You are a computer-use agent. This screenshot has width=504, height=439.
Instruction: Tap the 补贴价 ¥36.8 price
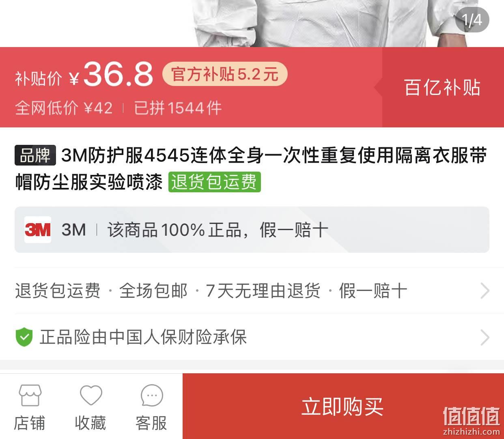(84, 74)
